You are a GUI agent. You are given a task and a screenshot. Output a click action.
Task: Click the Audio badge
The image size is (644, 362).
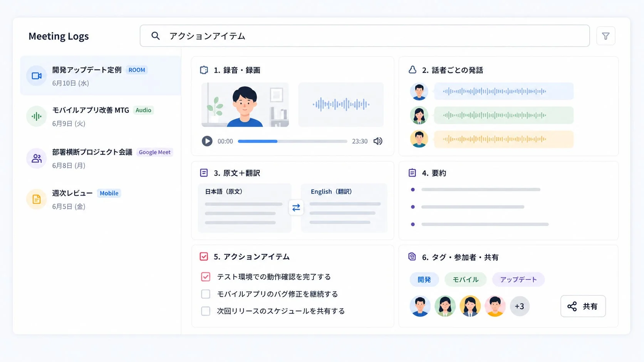click(x=143, y=110)
